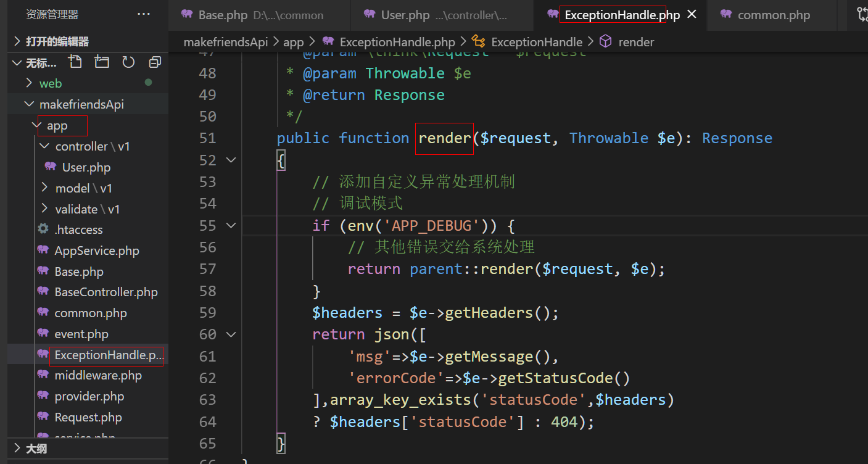Expand the validate\v1 folder
868x464 pixels.
(44, 209)
